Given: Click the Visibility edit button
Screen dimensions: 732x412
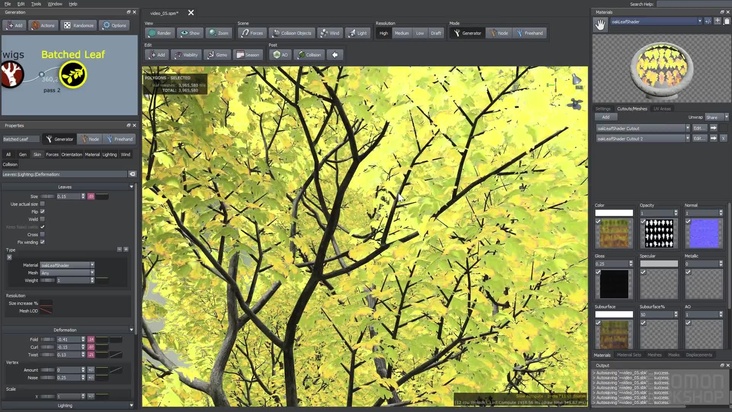Looking at the screenshot, I should 186,55.
